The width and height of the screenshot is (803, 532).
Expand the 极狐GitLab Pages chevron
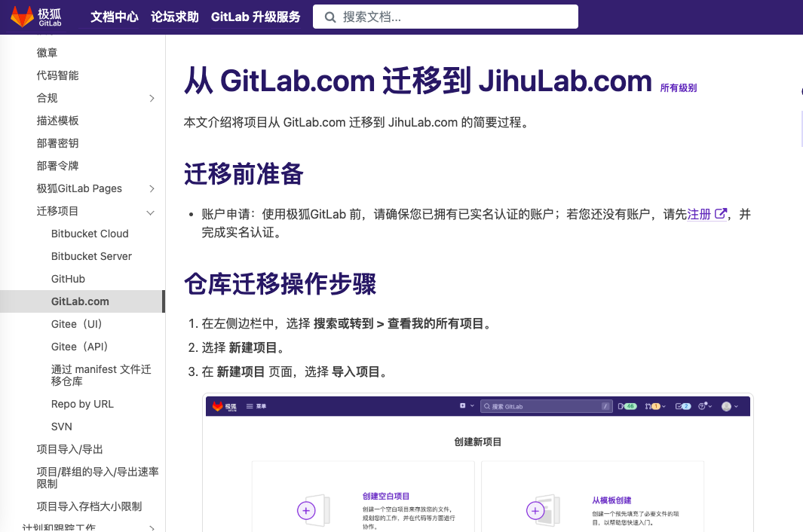[x=152, y=189]
